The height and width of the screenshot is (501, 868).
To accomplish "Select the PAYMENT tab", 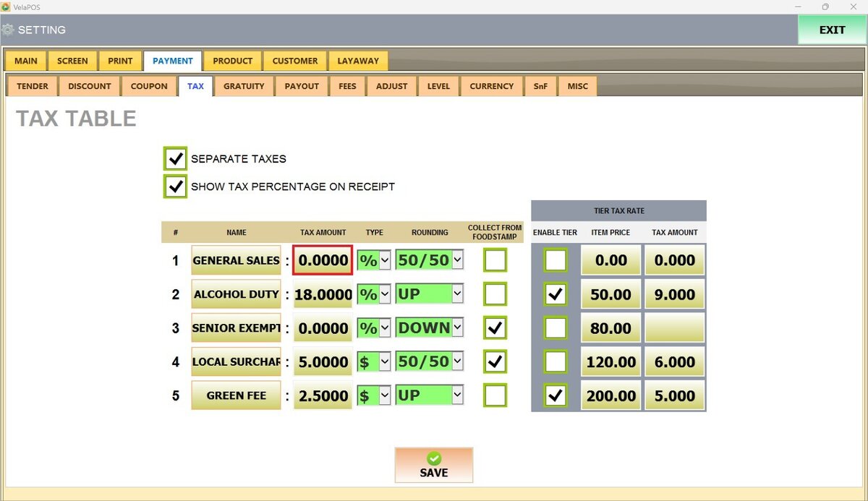I will pos(173,61).
